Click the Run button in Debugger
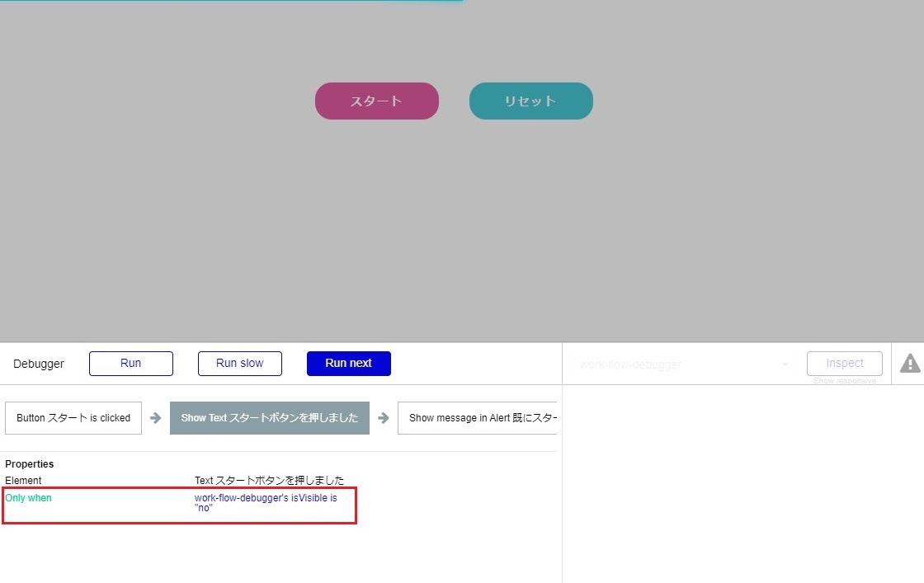 pyautogui.click(x=131, y=364)
